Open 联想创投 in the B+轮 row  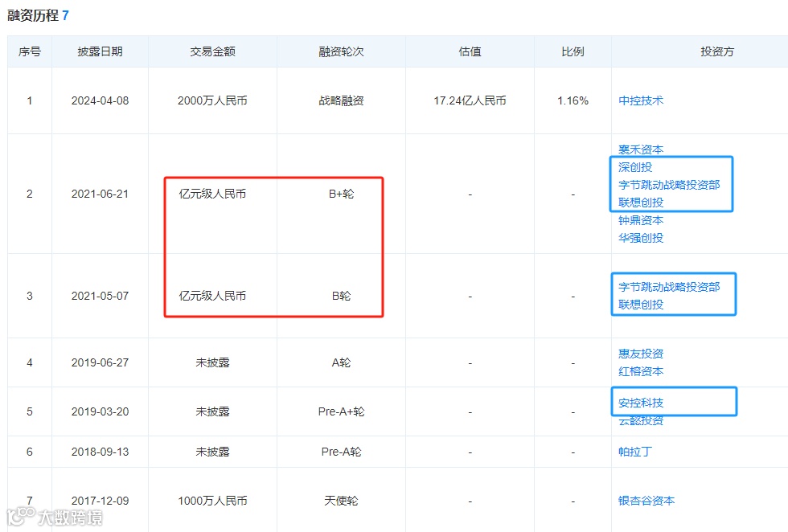(x=641, y=203)
